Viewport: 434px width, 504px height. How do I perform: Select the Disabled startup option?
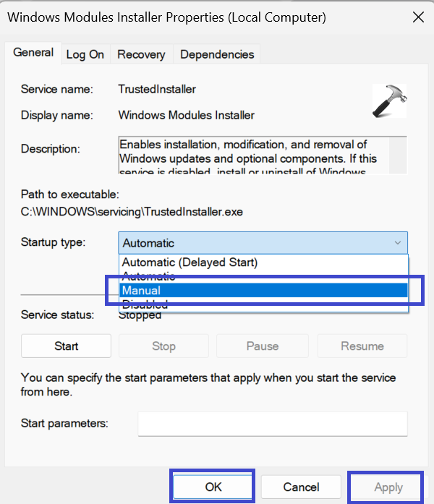[145, 304]
